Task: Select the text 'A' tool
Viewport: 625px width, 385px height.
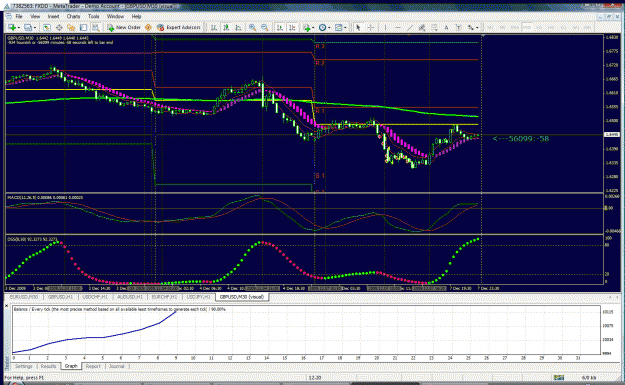Action: [x=446, y=28]
